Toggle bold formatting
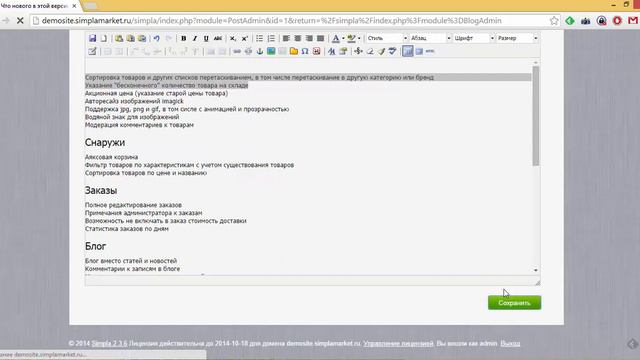640x360 pixels. coord(183,38)
